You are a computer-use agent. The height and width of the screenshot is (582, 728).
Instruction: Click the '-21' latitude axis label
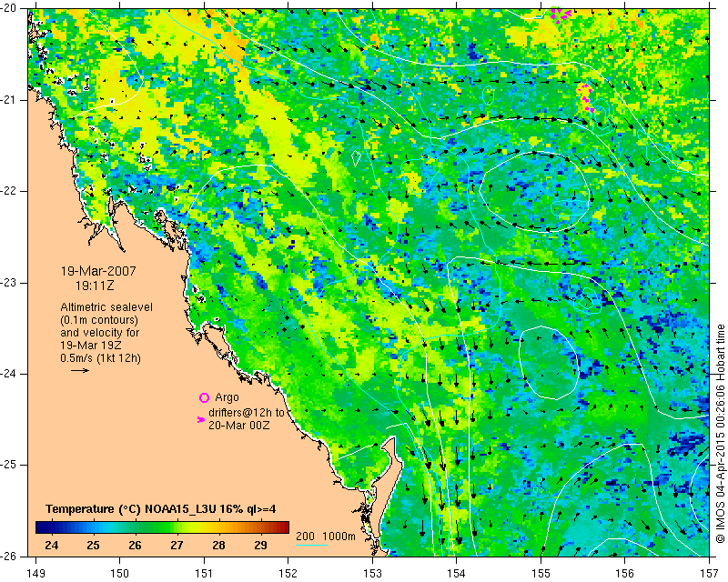[8, 100]
